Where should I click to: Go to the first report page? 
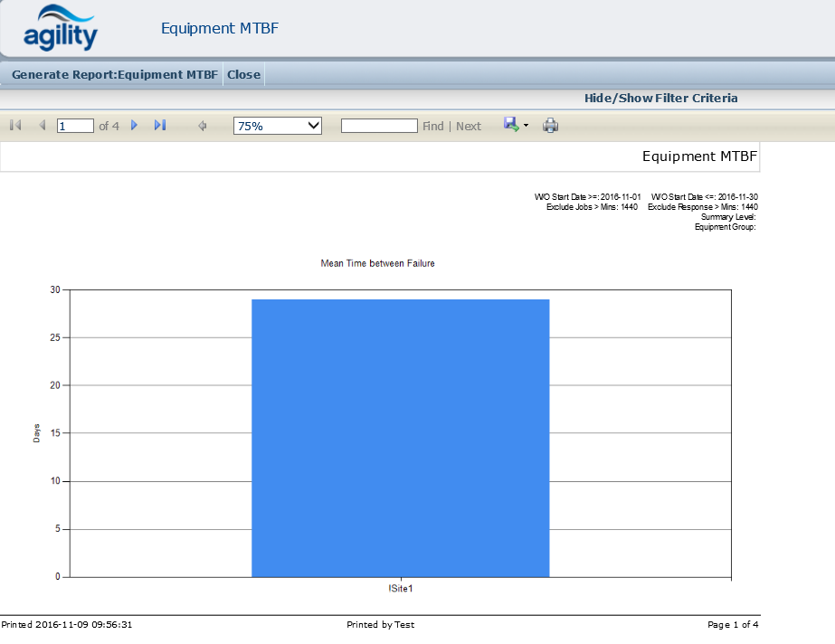(x=15, y=126)
